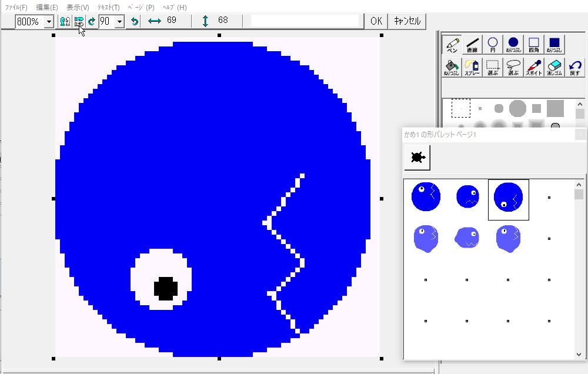Select light blue blob with zigzag on right
The image size is (588, 374).
tap(426, 239)
